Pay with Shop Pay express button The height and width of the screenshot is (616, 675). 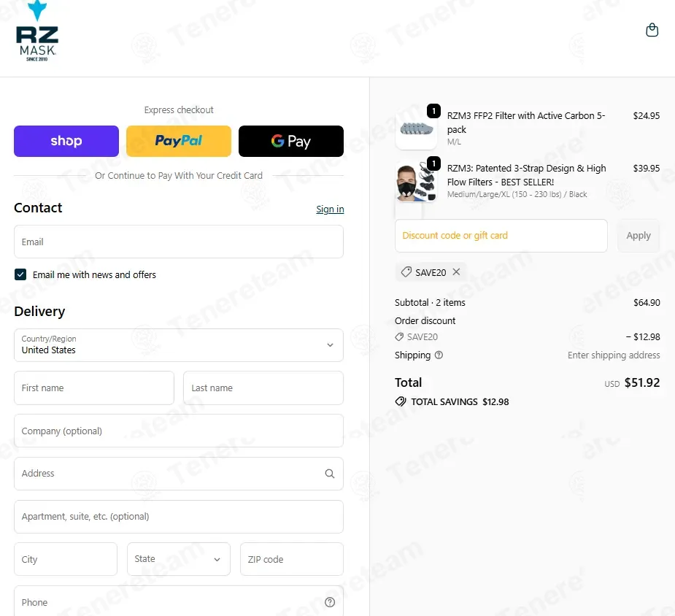[66, 141]
